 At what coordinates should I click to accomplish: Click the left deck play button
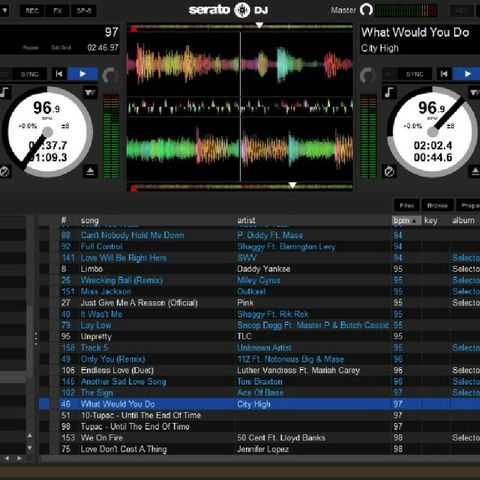(83, 74)
